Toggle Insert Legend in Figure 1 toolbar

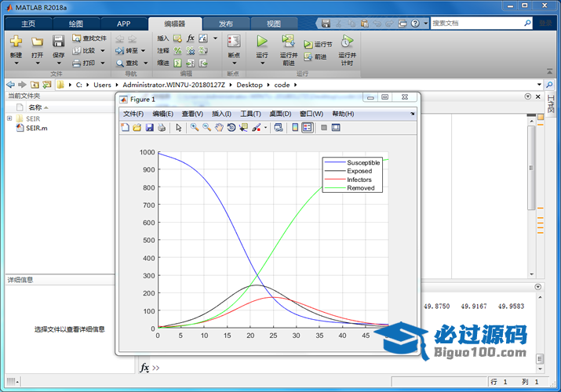coord(308,128)
